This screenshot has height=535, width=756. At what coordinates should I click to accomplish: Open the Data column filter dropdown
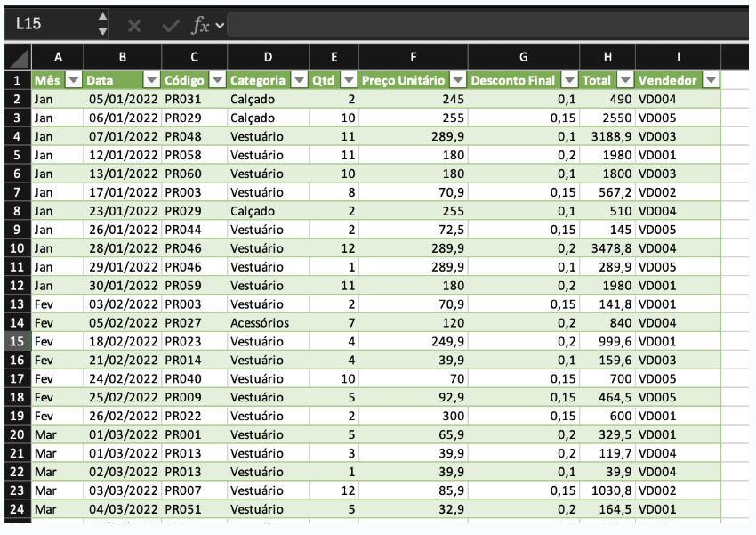pos(152,80)
